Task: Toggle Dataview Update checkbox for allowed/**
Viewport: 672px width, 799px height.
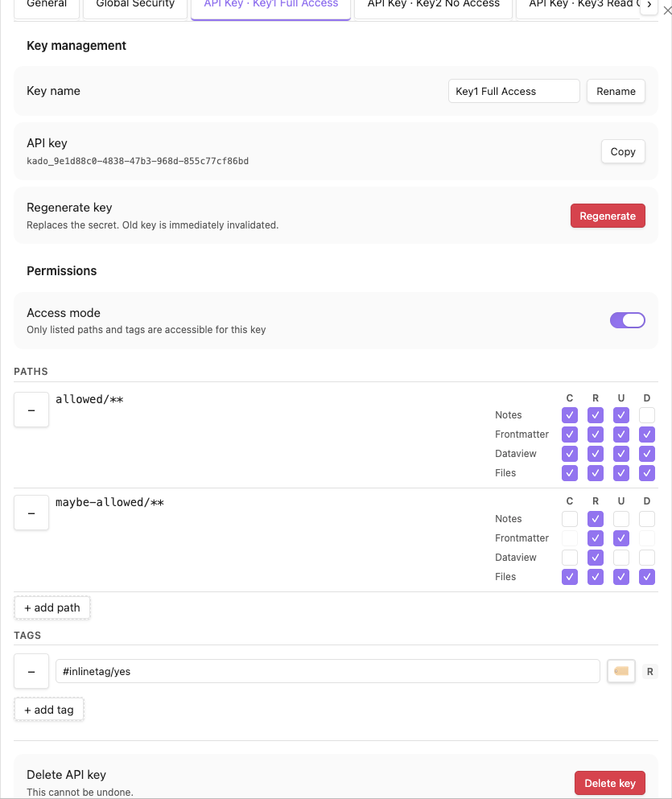Action: (x=621, y=454)
